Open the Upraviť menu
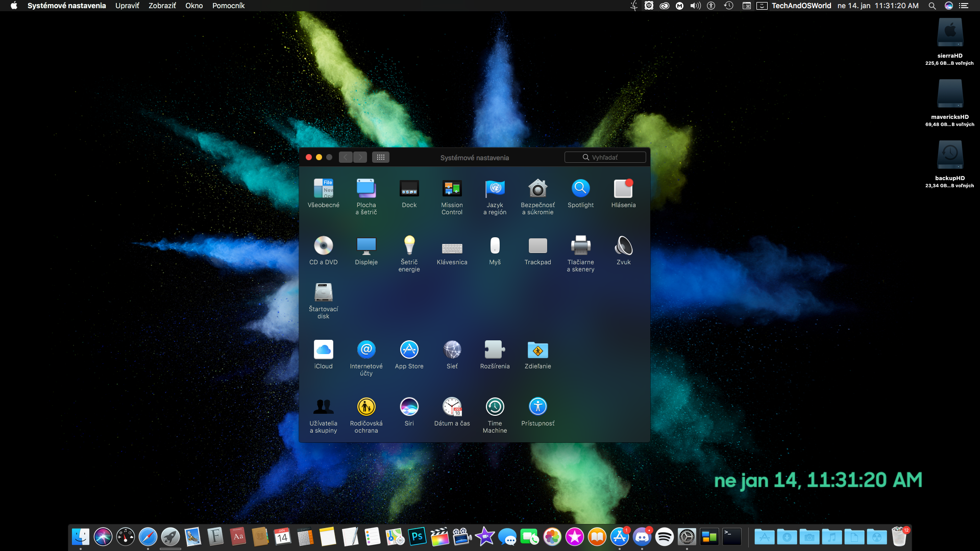The width and height of the screenshot is (980, 551). click(127, 6)
